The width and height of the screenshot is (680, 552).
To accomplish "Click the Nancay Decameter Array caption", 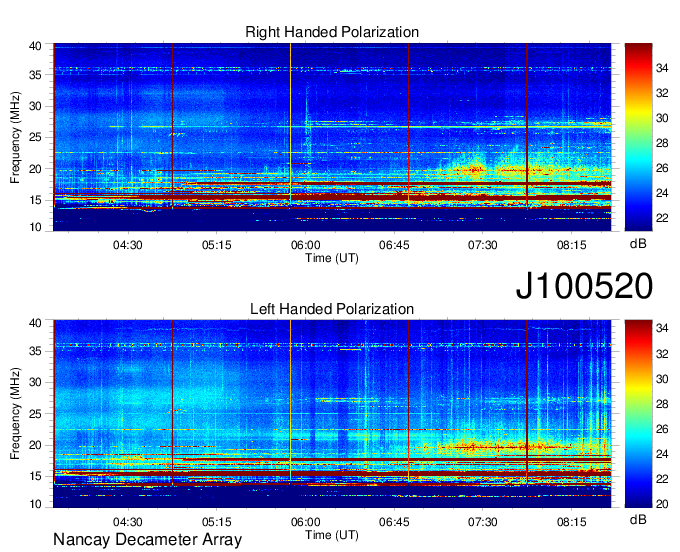I will (x=147, y=539).
